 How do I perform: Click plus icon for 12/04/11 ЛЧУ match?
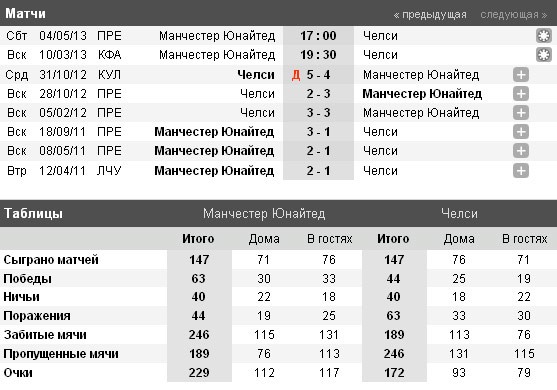click(521, 171)
